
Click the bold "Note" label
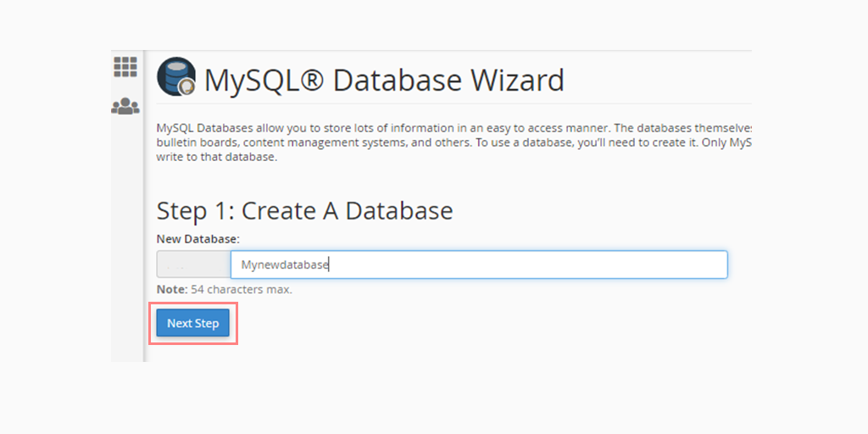[170, 289]
